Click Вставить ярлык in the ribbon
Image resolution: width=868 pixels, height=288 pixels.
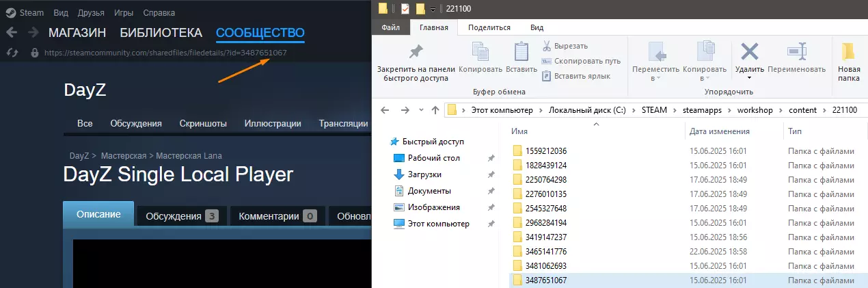pos(576,76)
